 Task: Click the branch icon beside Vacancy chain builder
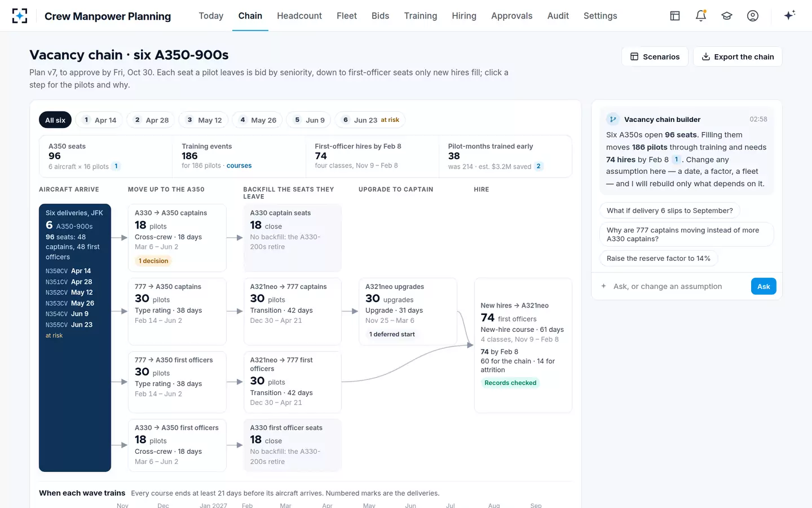click(x=613, y=119)
